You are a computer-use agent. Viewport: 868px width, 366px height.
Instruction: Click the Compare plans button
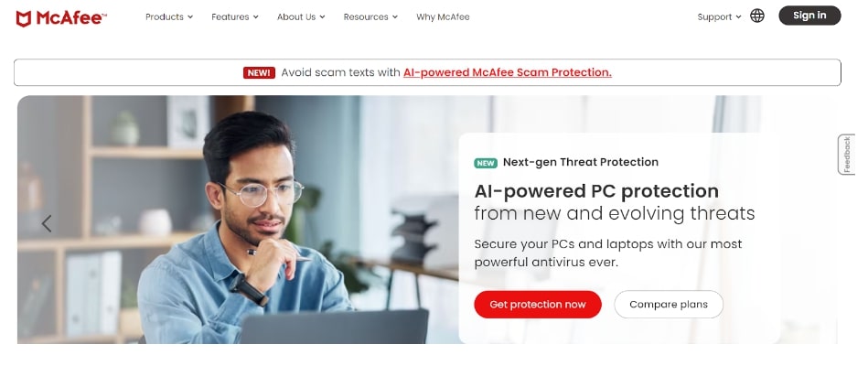click(x=669, y=305)
